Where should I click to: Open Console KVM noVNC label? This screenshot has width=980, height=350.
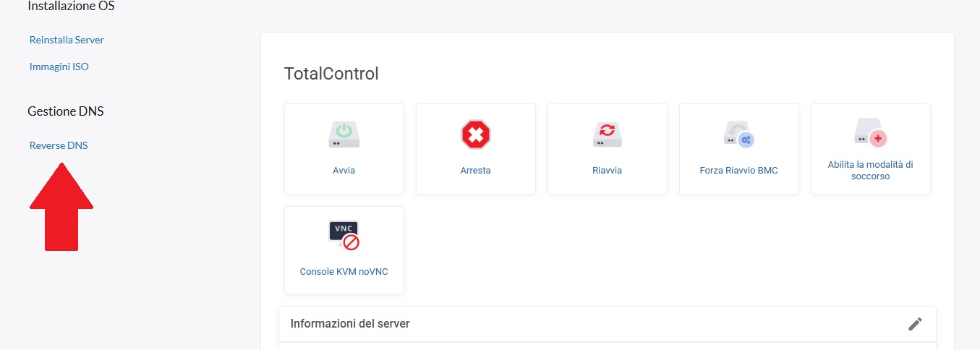344,272
